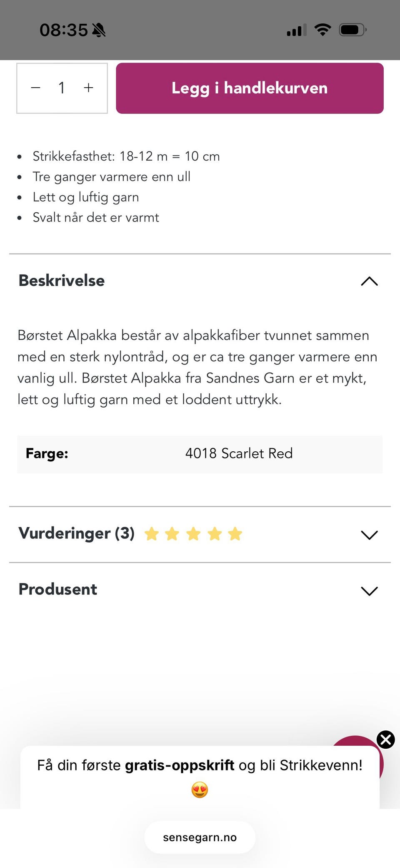Tap the clock showing 08:35

63,29
